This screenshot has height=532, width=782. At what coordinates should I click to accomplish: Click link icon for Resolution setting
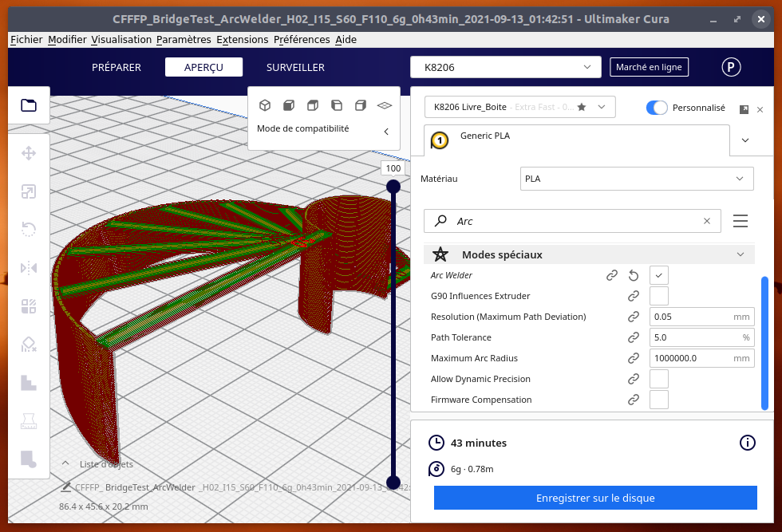[634, 317]
